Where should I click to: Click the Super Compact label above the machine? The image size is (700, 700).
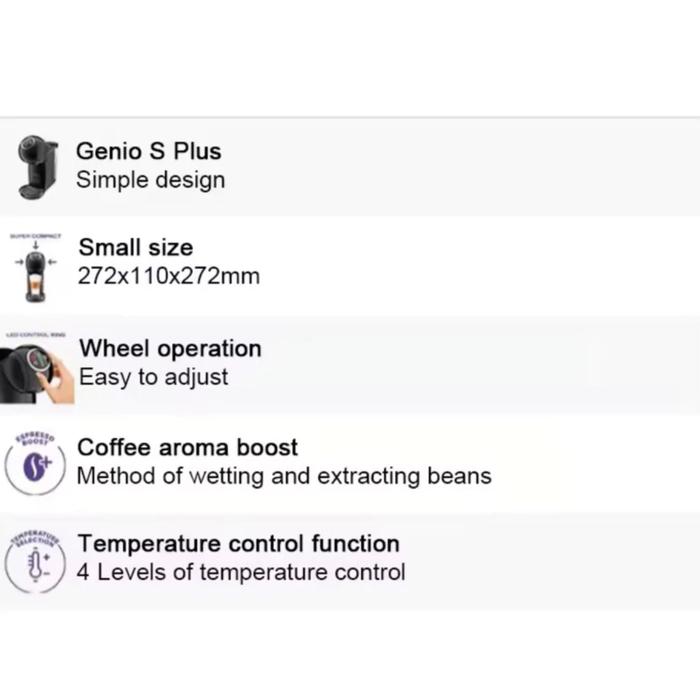36,237
